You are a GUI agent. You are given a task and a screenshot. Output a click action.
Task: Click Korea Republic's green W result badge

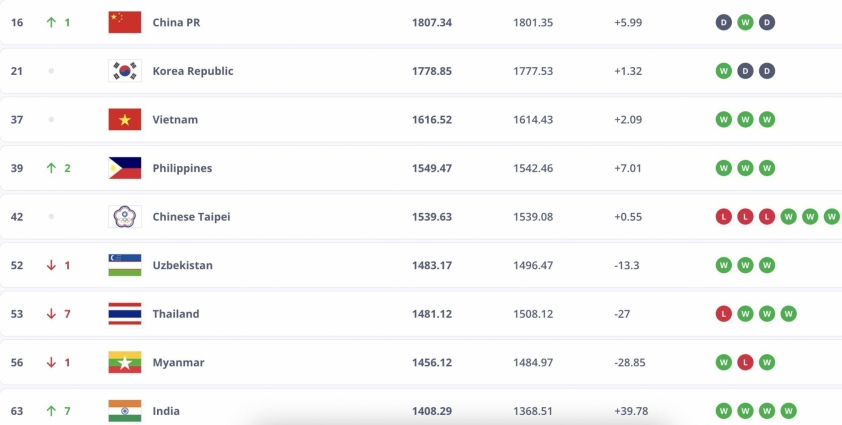click(723, 71)
